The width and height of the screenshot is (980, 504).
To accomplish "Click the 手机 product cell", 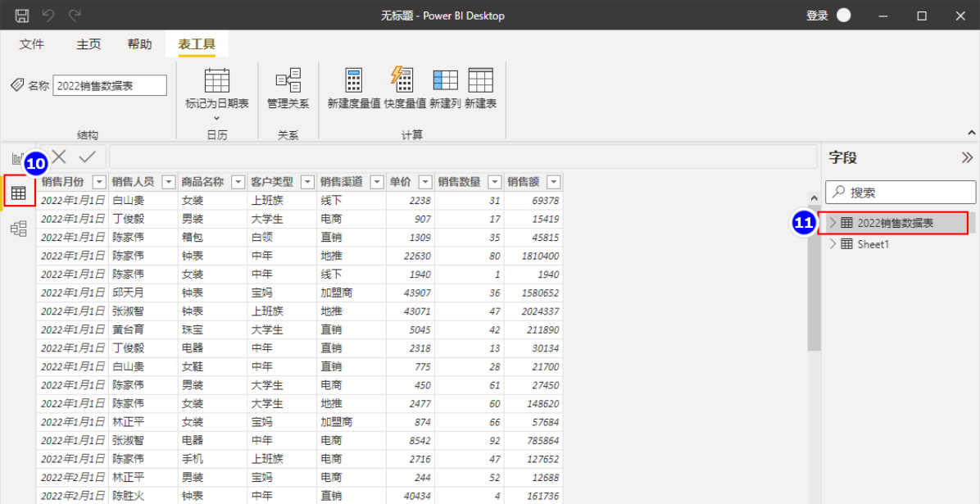I will (x=212, y=459).
